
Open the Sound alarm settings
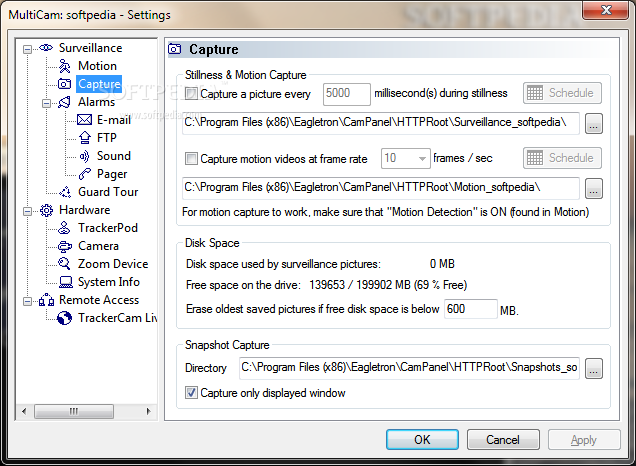(114, 156)
